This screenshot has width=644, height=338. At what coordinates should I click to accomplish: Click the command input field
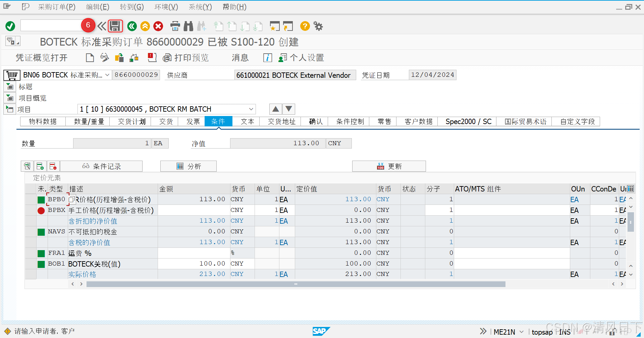(x=51, y=25)
